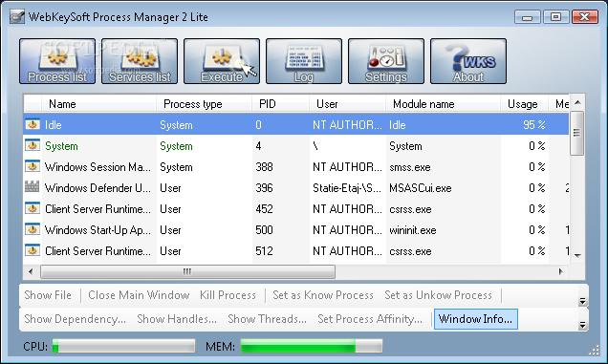
Task: Click Show Handles... button
Action: pos(177,319)
